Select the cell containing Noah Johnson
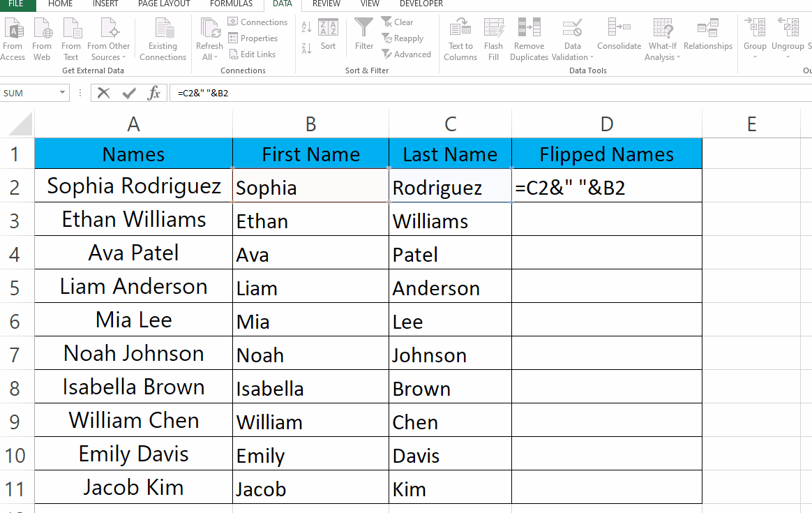The height and width of the screenshot is (513, 812). pos(133,353)
